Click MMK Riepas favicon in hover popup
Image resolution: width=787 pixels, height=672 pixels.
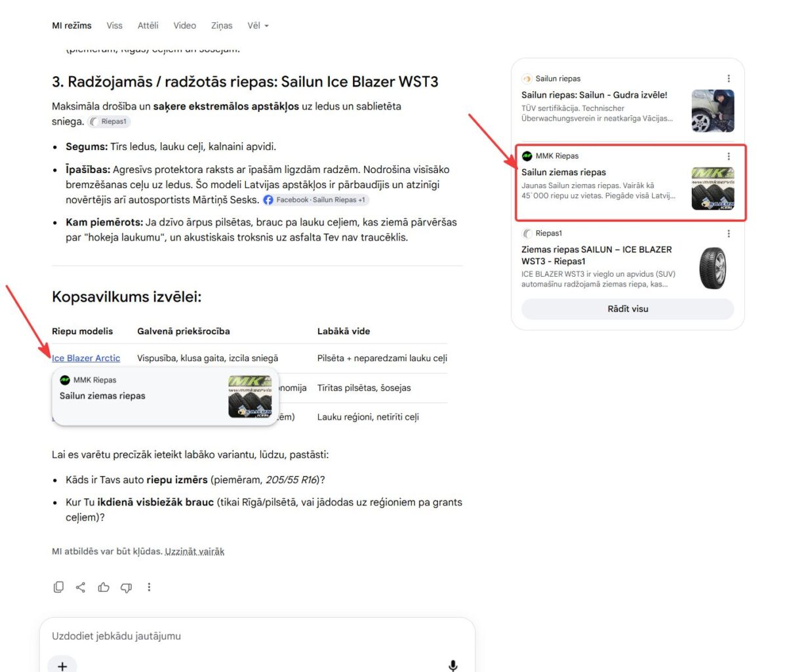pyautogui.click(x=65, y=380)
